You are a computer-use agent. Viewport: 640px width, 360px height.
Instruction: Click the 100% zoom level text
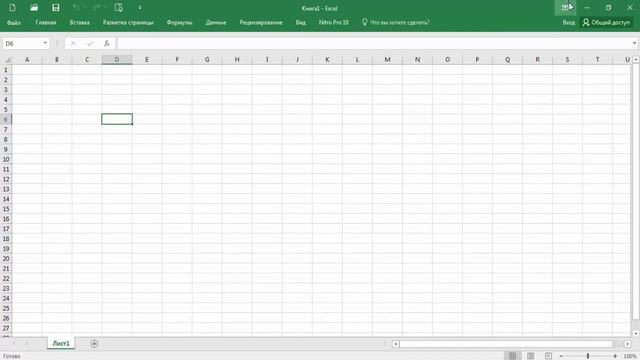point(631,356)
